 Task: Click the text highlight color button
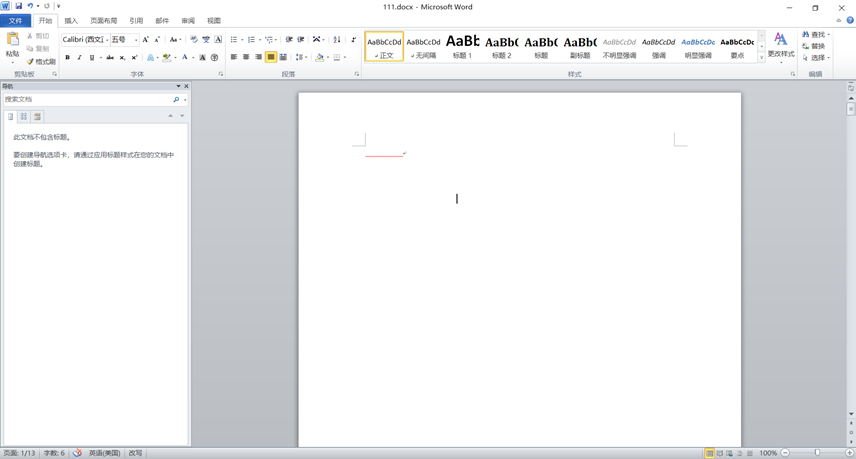click(x=167, y=57)
